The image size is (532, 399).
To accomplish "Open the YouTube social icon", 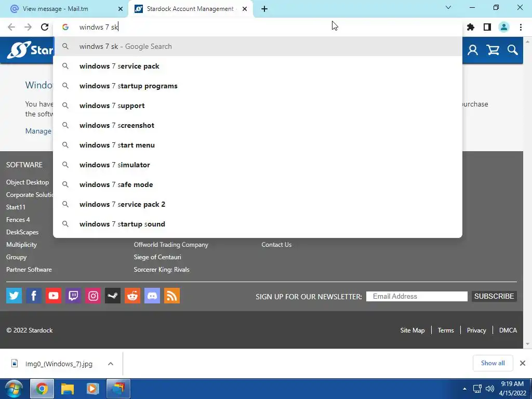I will point(54,296).
